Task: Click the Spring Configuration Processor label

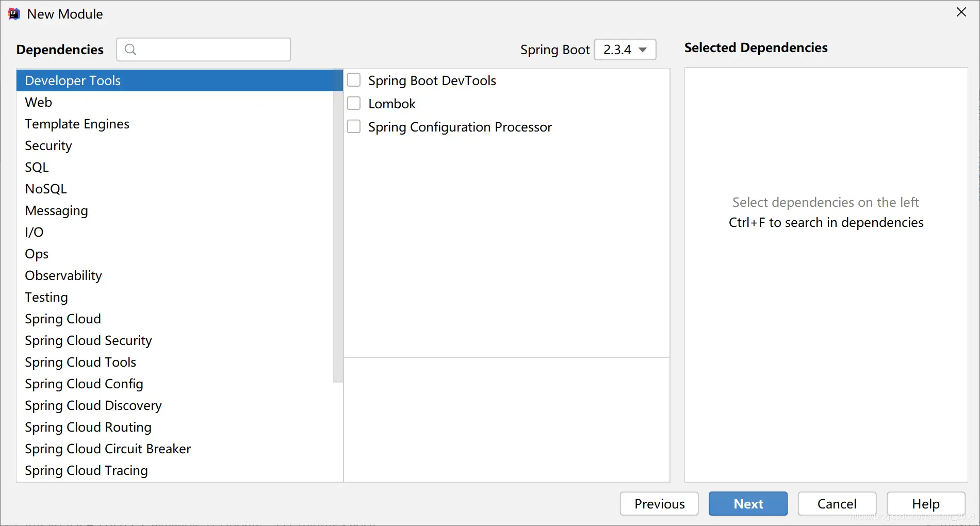Action: click(460, 127)
